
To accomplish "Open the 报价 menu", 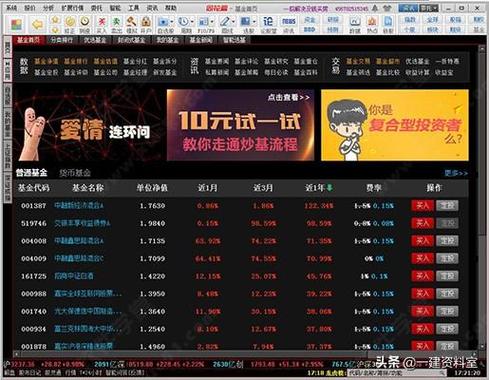I will click(30, 8).
